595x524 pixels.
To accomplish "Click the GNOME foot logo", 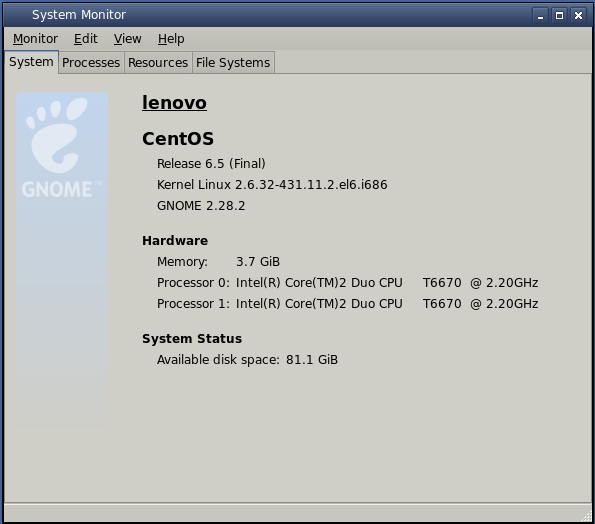I will tap(57, 135).
